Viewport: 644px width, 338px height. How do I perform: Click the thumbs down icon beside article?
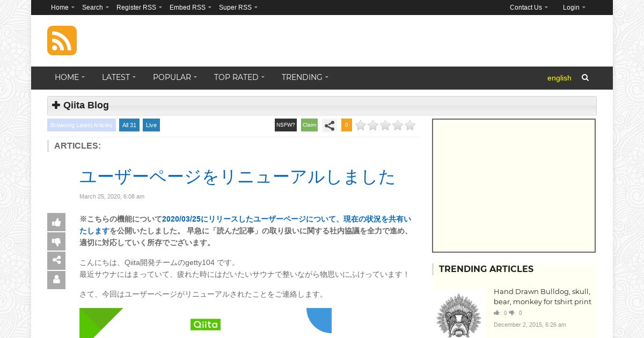(56, 241)
